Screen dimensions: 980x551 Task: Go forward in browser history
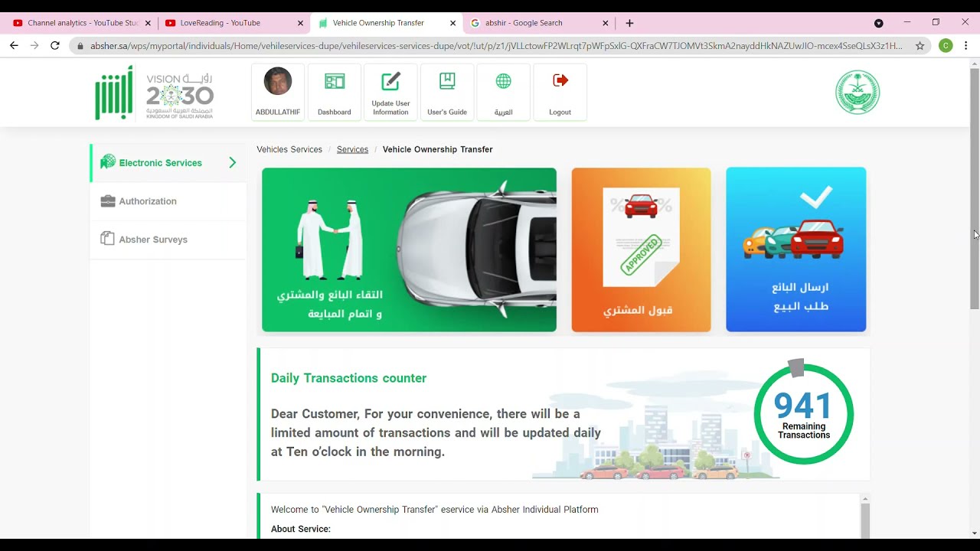[x=34, y=46]
